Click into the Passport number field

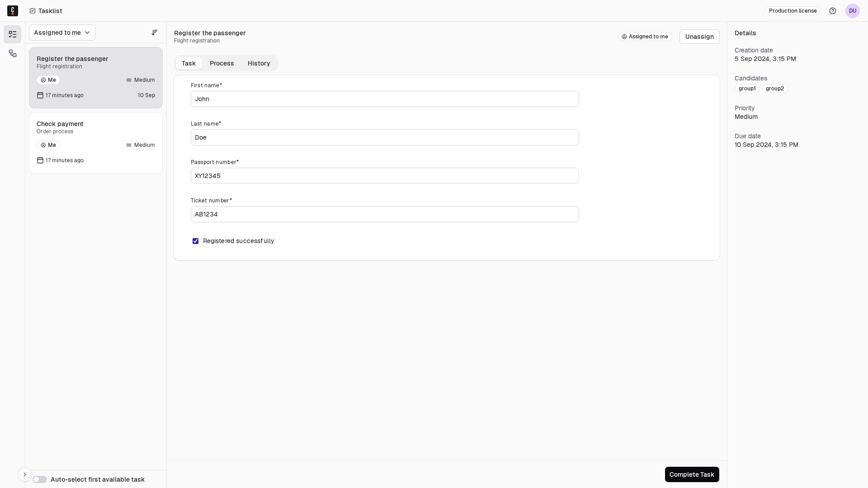point(385,176)
